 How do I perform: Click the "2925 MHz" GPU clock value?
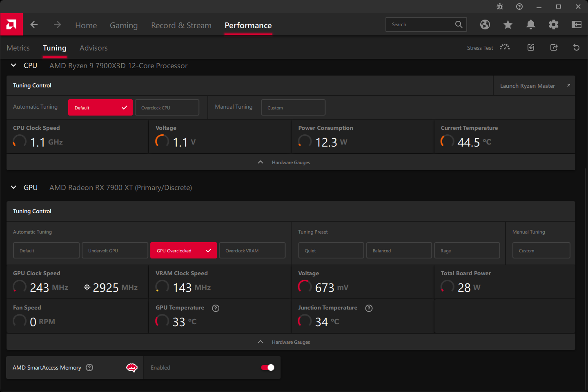115,287
